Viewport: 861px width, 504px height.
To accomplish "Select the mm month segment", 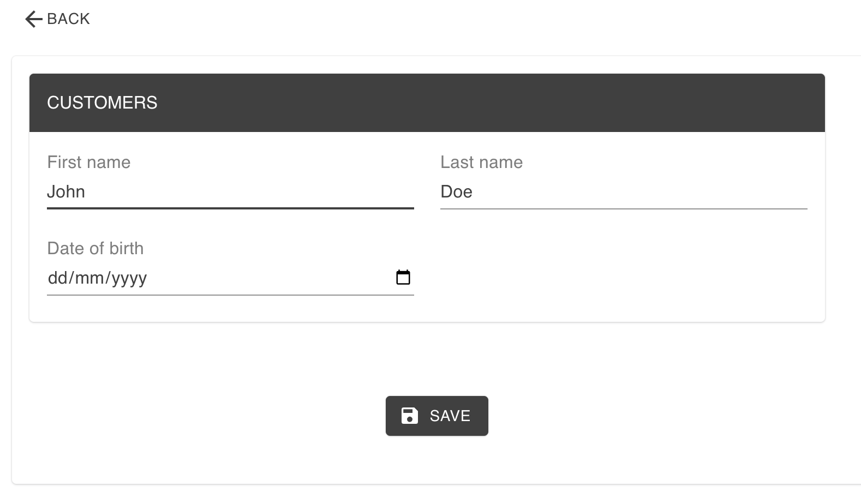I will [89, 278].
